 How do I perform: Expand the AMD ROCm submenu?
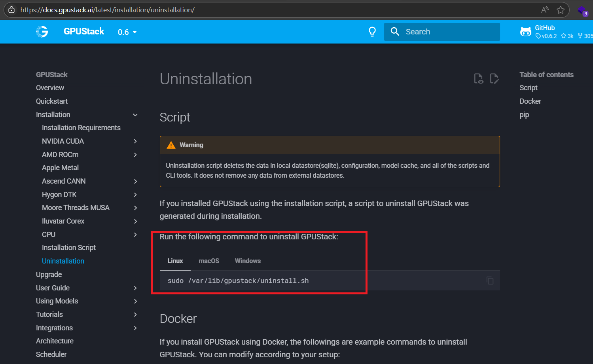(135, 155)
